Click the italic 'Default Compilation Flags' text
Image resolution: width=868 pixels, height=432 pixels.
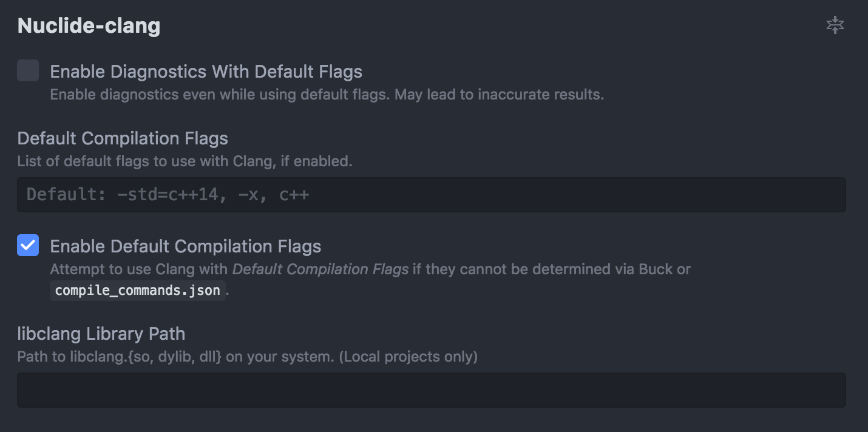(320, 269)
